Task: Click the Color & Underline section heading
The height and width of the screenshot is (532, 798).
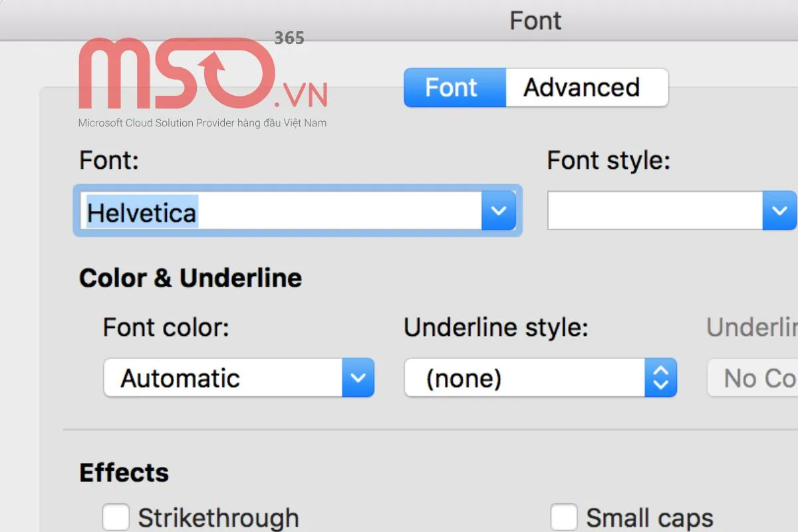Action: (190, 278)
